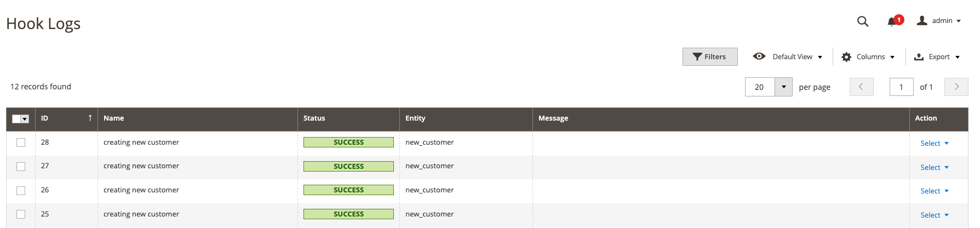Screen dimensions: 980x228
Task: Open notifications bell with red badge
Action: [892, 21]
